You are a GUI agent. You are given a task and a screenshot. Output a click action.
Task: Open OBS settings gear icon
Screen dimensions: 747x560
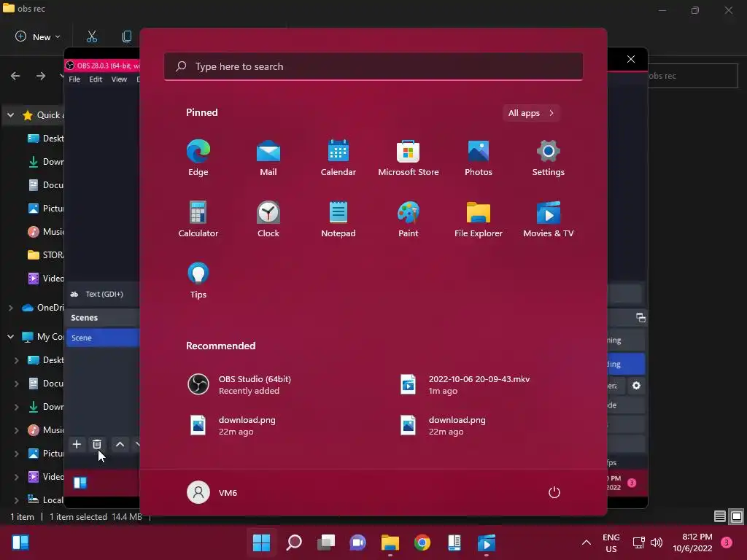[636, 386]
